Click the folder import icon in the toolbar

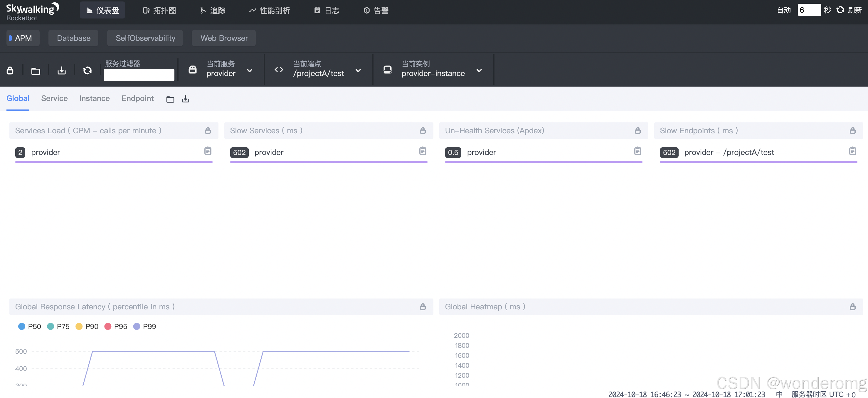[x=36, y=71]
